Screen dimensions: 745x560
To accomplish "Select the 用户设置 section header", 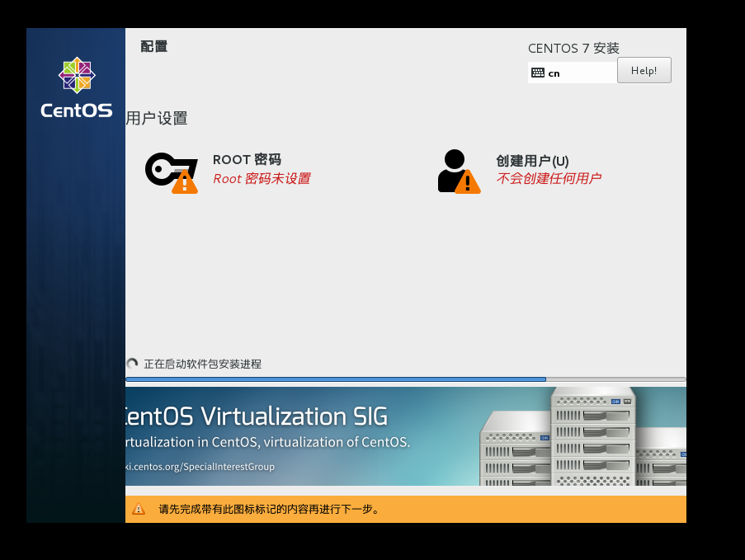I will click(x=157, y=118).
